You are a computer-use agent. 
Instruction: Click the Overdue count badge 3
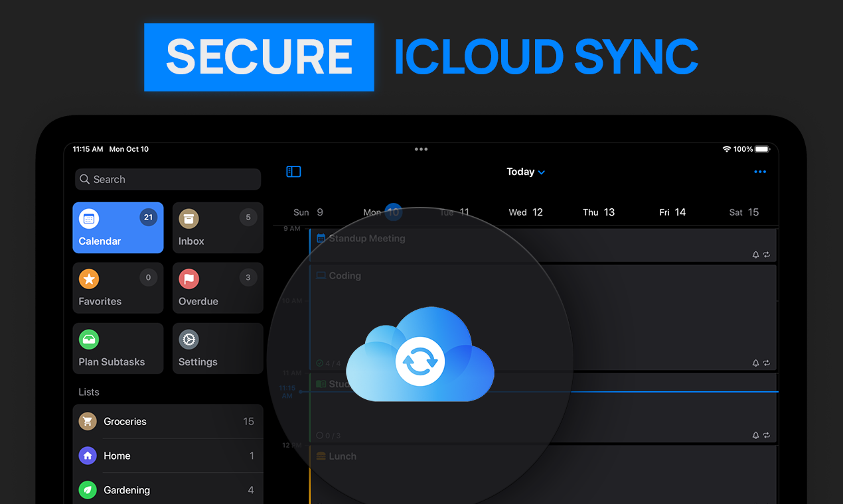[x=248, y=278]
